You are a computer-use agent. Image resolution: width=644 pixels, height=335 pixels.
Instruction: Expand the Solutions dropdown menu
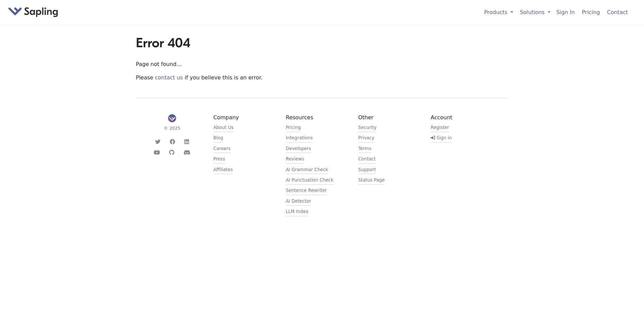(x=535, y=12)
